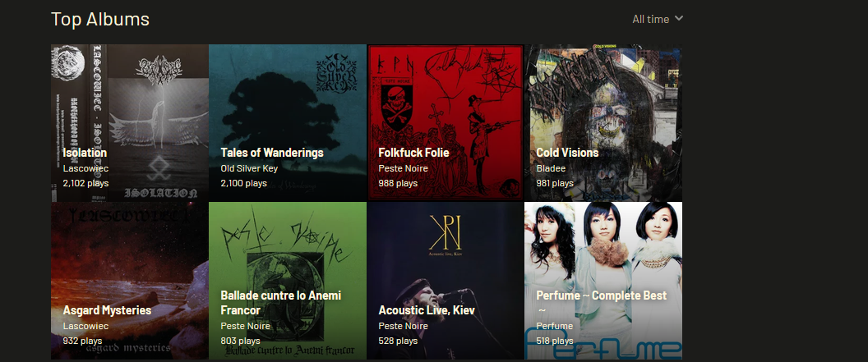Screen dimensions: 868x362
Task: Open Peste Noire artist under Ballade cuntre
Action: point(245,326)
